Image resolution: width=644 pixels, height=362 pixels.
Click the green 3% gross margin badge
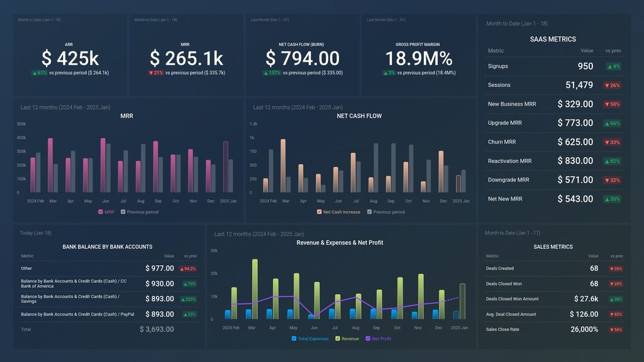pyautogui.click(x=389, y=73)
